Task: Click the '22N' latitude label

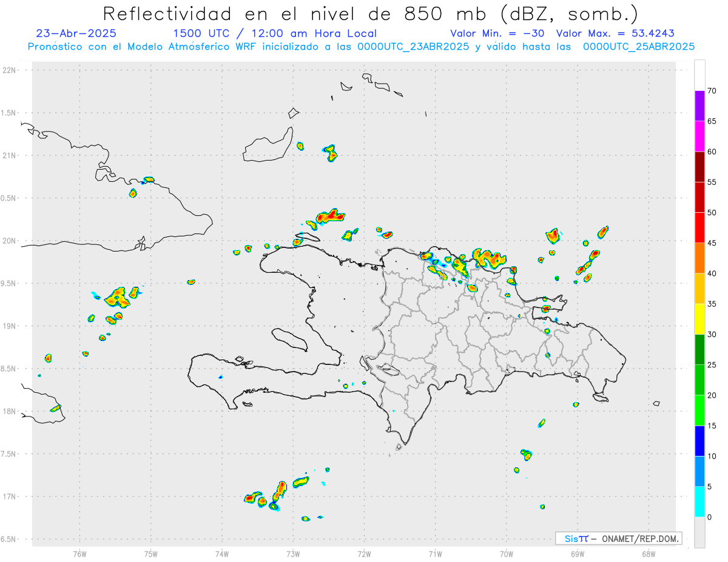Action: (10, 70)
